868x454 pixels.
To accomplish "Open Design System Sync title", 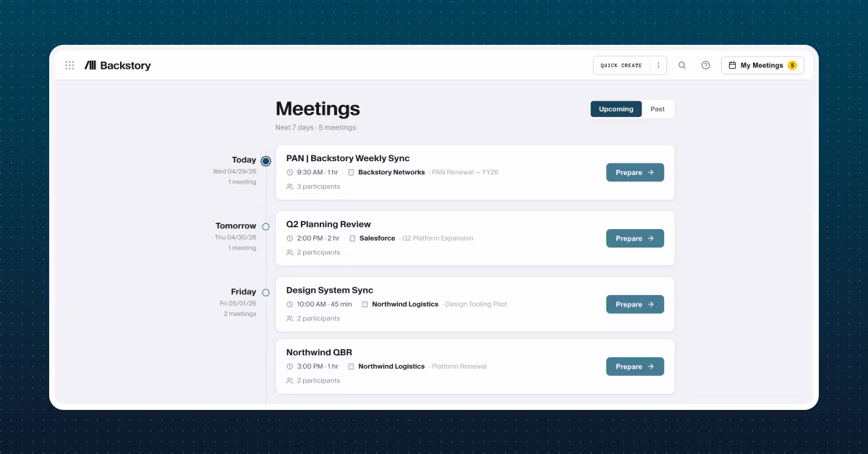I will (330, 290).
